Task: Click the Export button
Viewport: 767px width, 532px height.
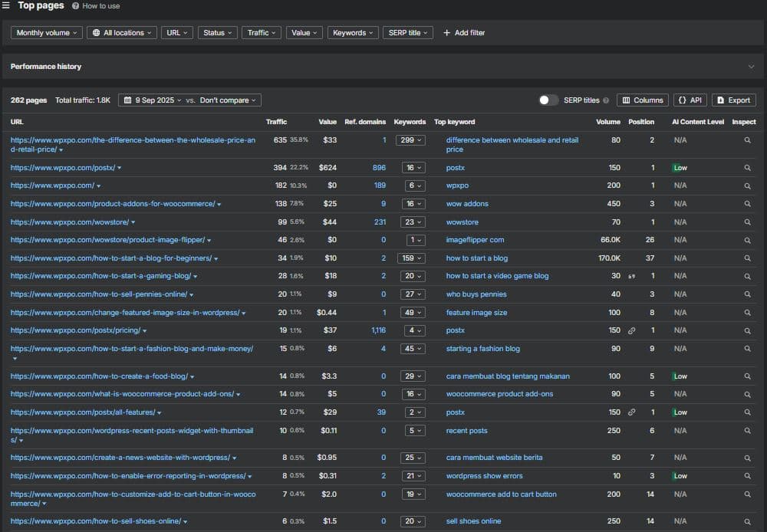Action: (733, 100)
